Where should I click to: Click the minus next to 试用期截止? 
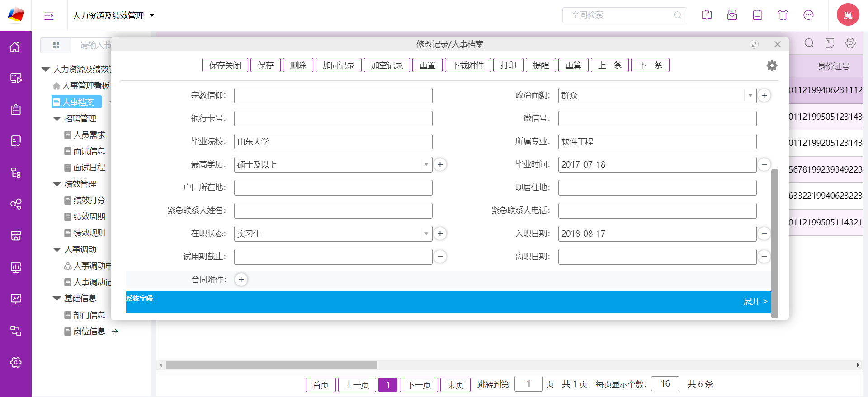pyautogui.click(x=440, y=257)
